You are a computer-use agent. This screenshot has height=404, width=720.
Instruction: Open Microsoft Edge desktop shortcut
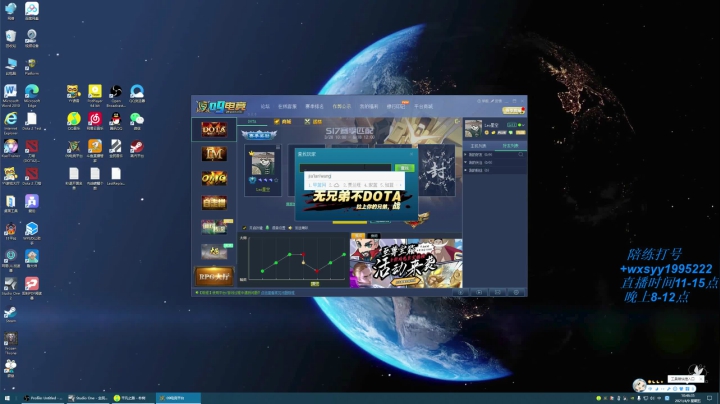click(x=32, y=95)
